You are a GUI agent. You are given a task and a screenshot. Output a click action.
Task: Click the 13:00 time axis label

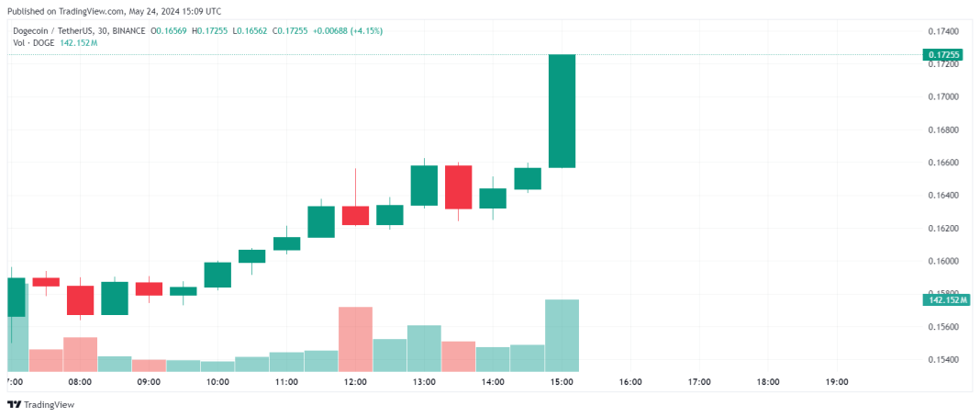[424, 382]
